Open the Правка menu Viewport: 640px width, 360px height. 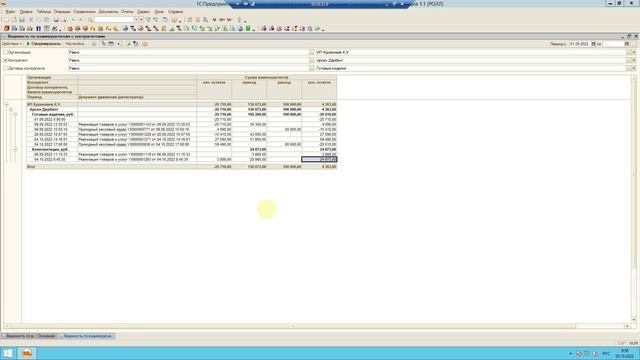[x=26, y=12]
